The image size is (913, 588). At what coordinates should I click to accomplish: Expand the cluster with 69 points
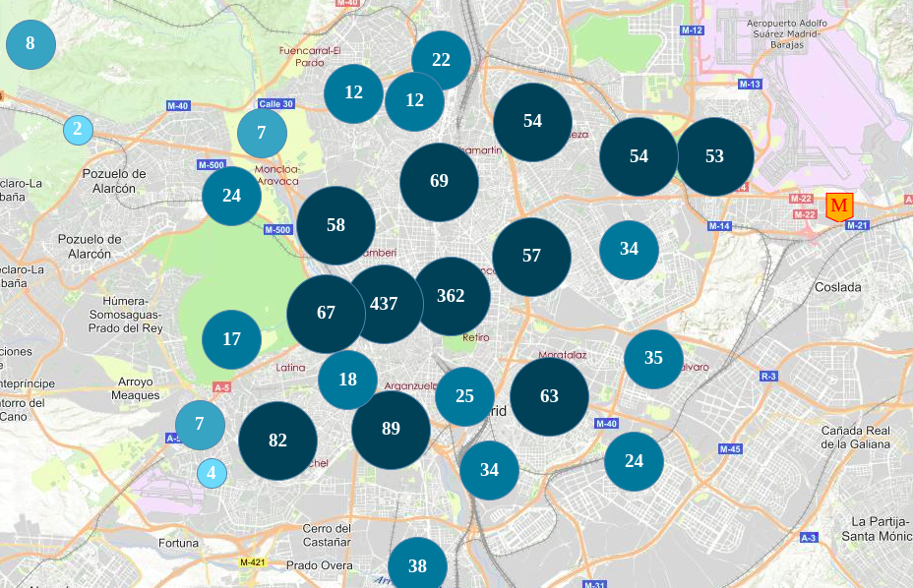pos(439,181)
